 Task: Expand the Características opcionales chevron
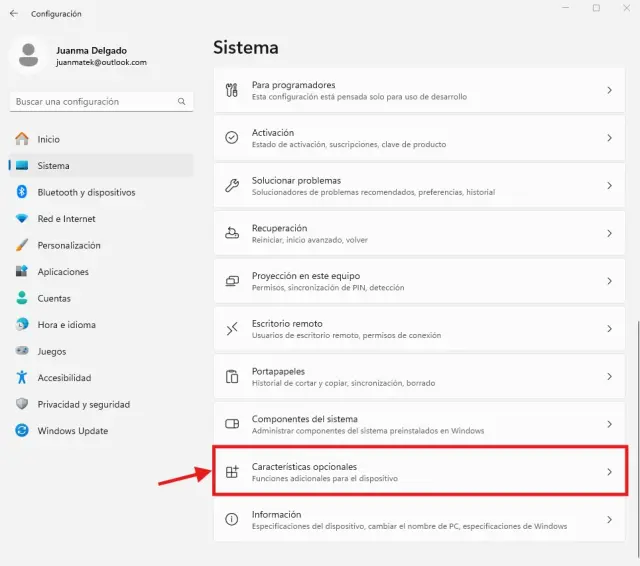click(x=609, y=472)
